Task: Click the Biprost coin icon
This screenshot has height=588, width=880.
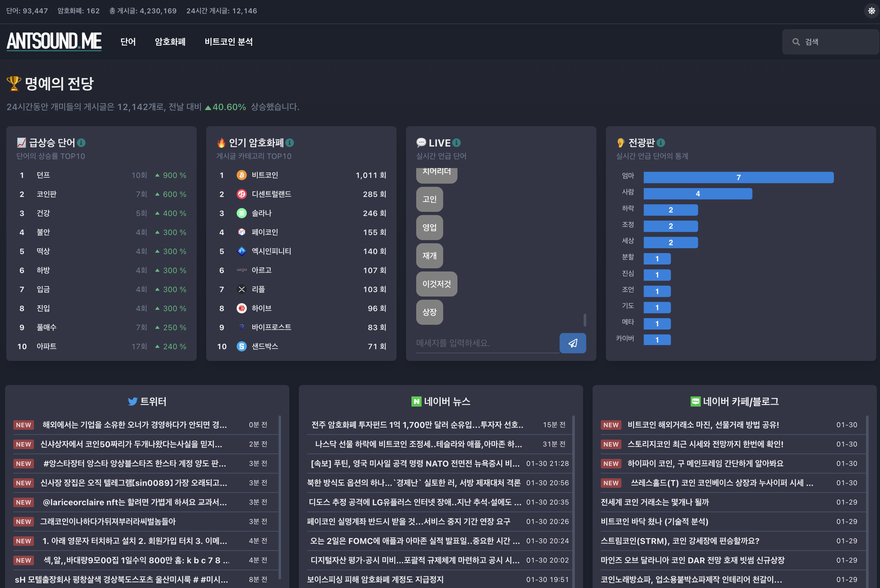Action: tap(241, 327)
